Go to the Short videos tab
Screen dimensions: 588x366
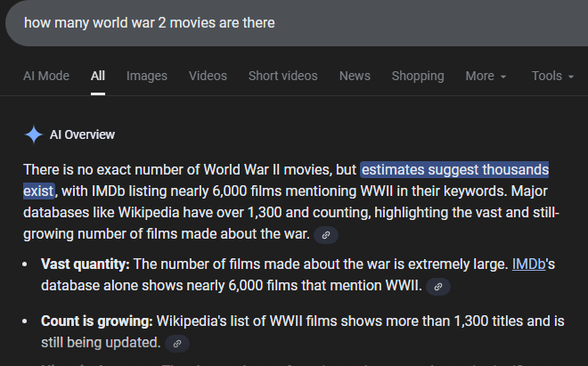[282, 76]
